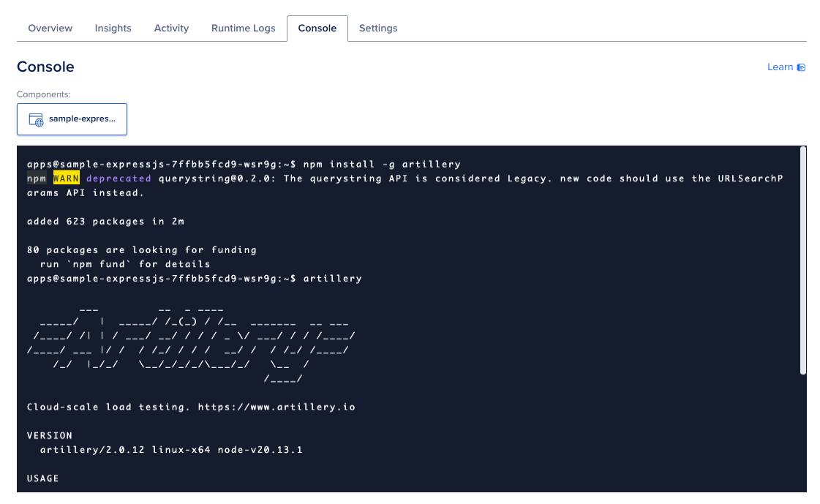Go to the Activity tab

coord(171,29)
